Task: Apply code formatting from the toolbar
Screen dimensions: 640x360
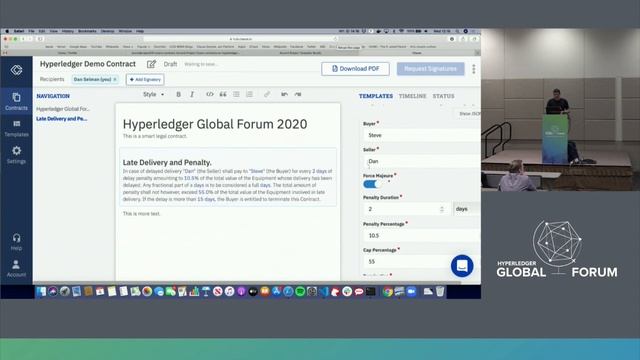Action: click(x=209, y=94)
